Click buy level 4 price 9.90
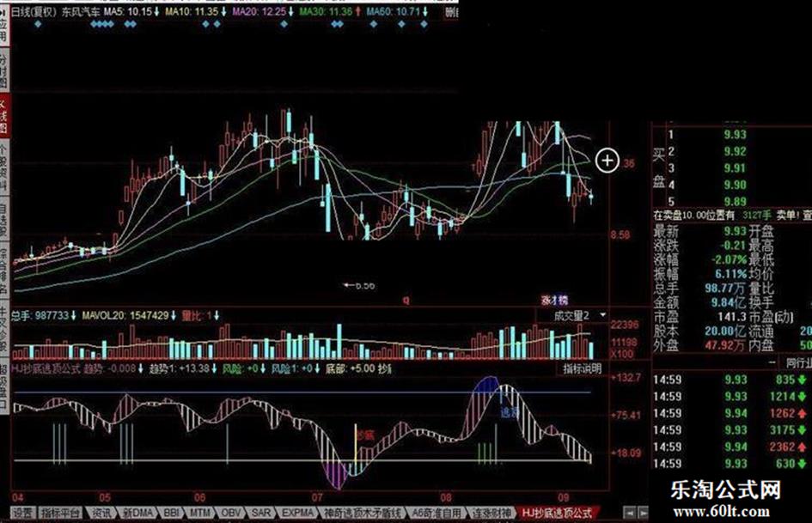Viewport: 812px width, 523px height. point(735,185)
